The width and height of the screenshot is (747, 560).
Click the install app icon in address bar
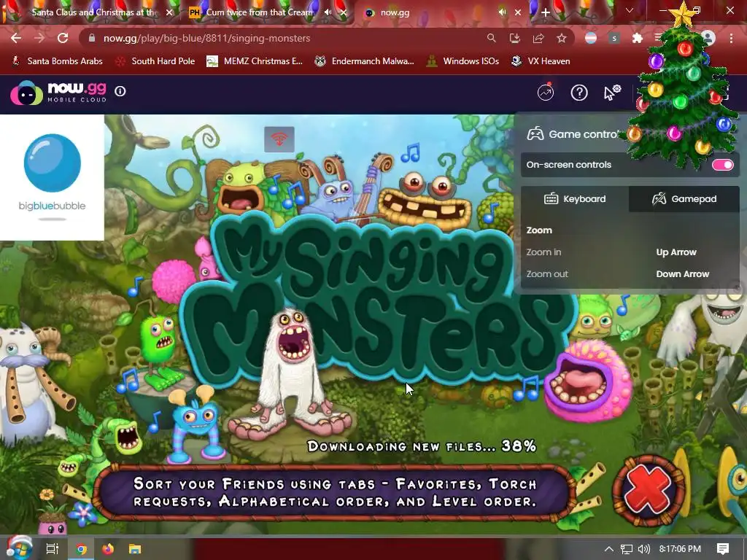[514, 38]
